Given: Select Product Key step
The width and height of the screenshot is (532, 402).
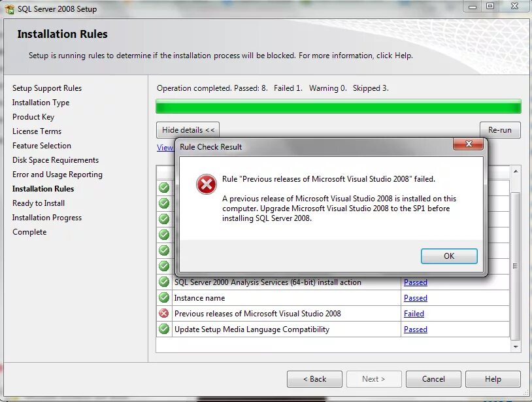Looking at the screenshot, I should coord(33,117).
